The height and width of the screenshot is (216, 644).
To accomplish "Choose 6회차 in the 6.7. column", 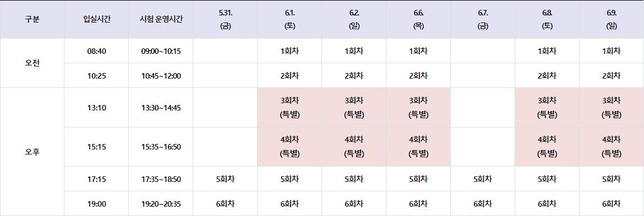I will [483, 204].
